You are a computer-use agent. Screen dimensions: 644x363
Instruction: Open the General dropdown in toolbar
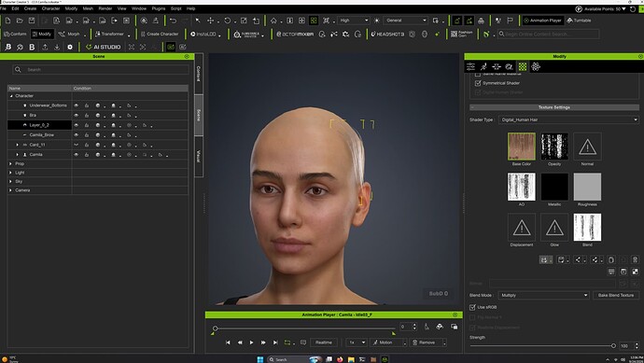(x=406, y=21)
